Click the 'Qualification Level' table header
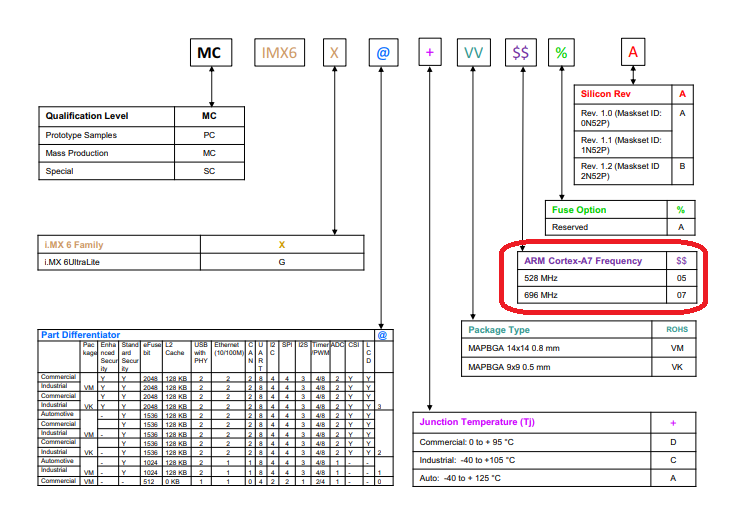This screenshot has height=511, width=736. 87,116
